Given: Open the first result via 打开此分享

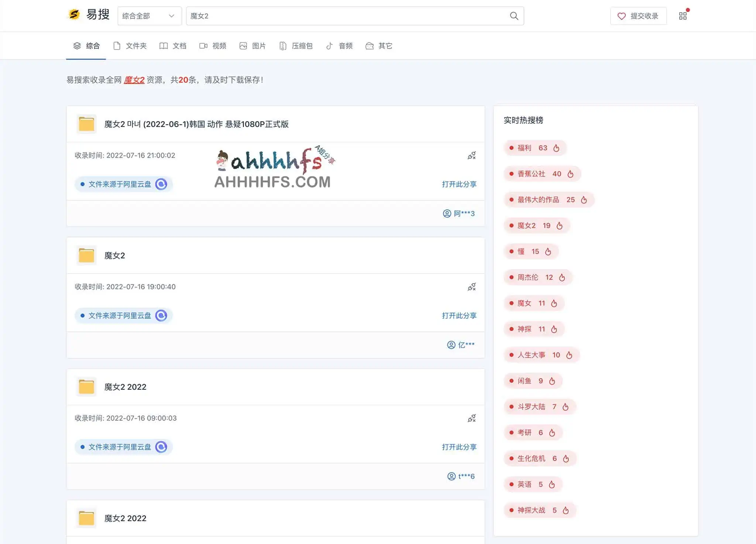Looking at the screenshot, I should coord(459,184).
